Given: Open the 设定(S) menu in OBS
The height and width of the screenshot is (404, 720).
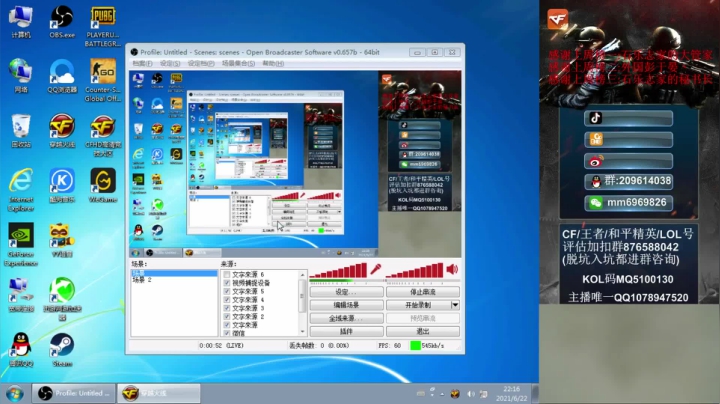Looking at the screenshot, I should tap(170, 63).
